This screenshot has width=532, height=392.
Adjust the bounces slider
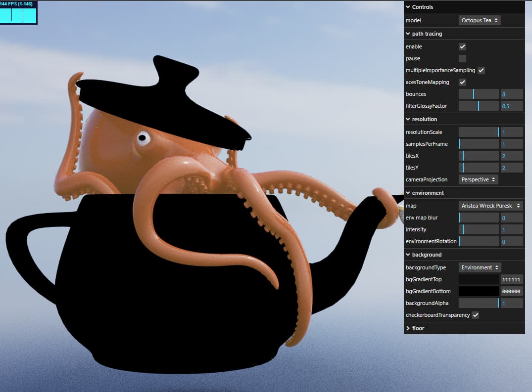(x=479, y=94)
